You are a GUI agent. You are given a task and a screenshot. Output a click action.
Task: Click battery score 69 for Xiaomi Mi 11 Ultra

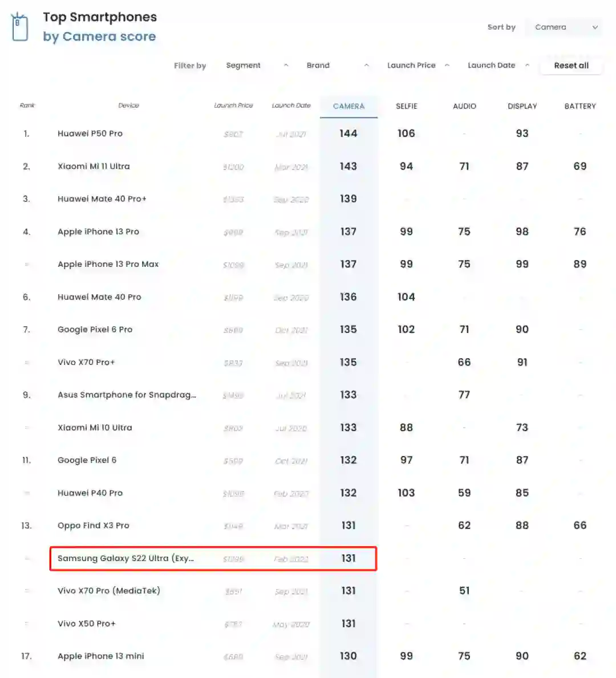tap(580, 167)
